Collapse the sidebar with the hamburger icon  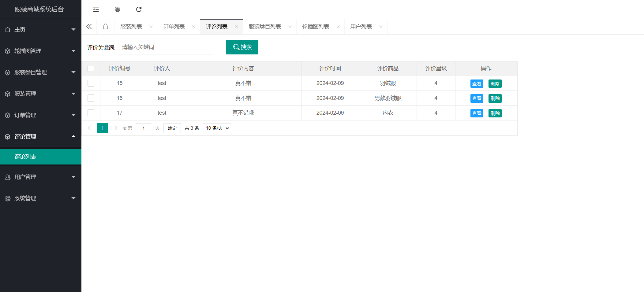pos(95,9)
